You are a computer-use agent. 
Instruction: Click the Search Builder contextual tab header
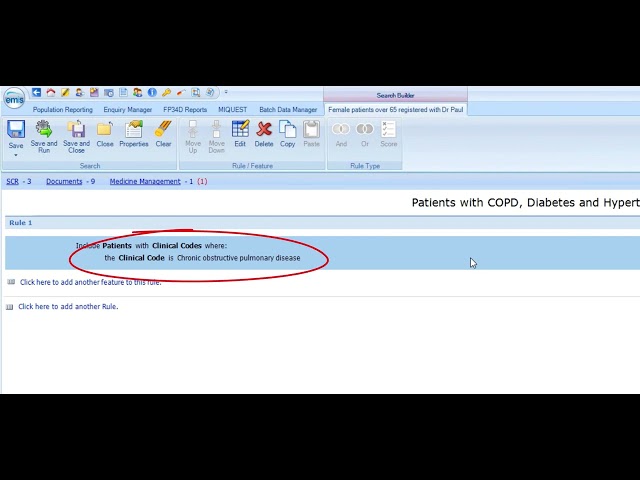[396, 96]
